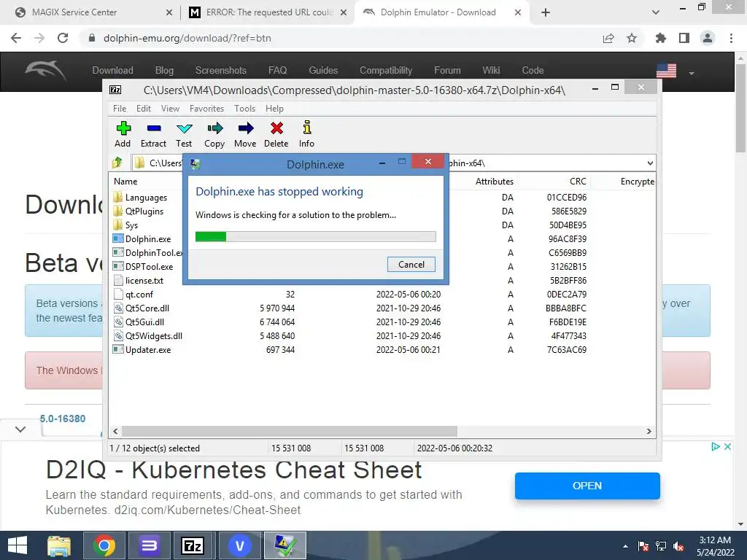Close the ad with the X icon
This screenshot has height=560, width=747.
(x=727, y=447)
